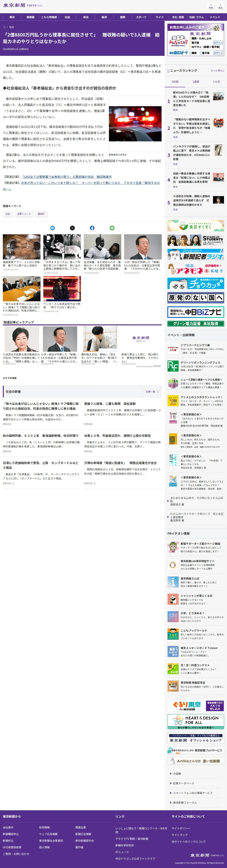Click サイトポリシー in footer
Screen dimensions: 227x868
pos(181,828)
